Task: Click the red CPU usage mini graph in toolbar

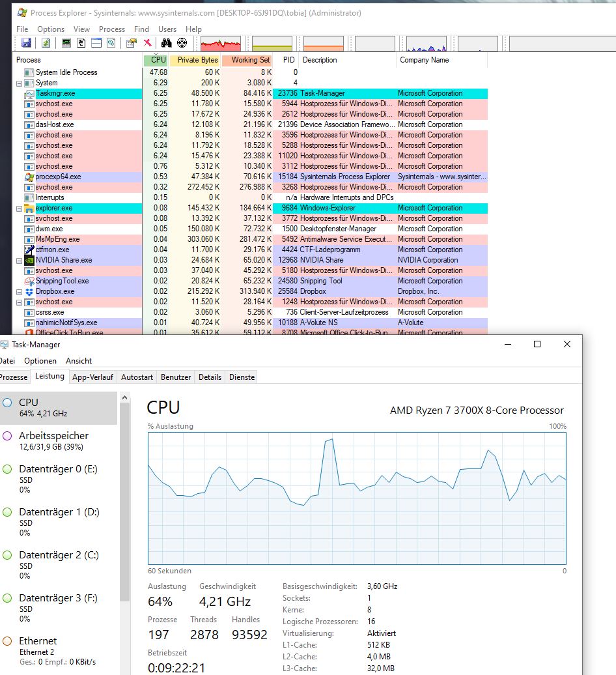Action: click(221, 44)
